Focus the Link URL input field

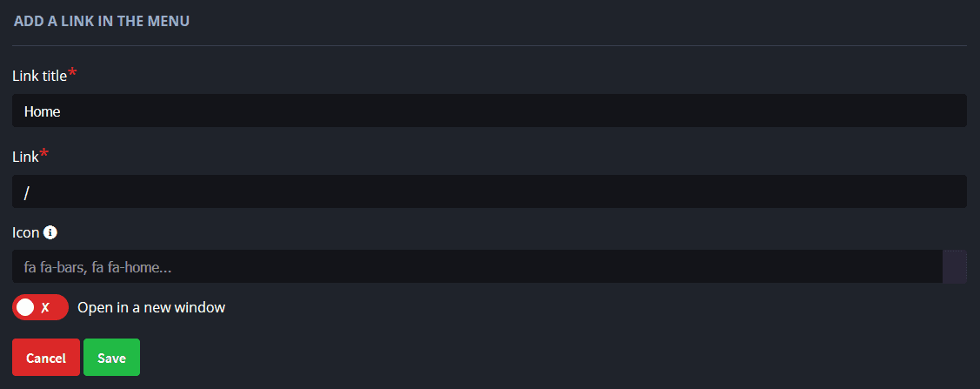click(489, 191)
